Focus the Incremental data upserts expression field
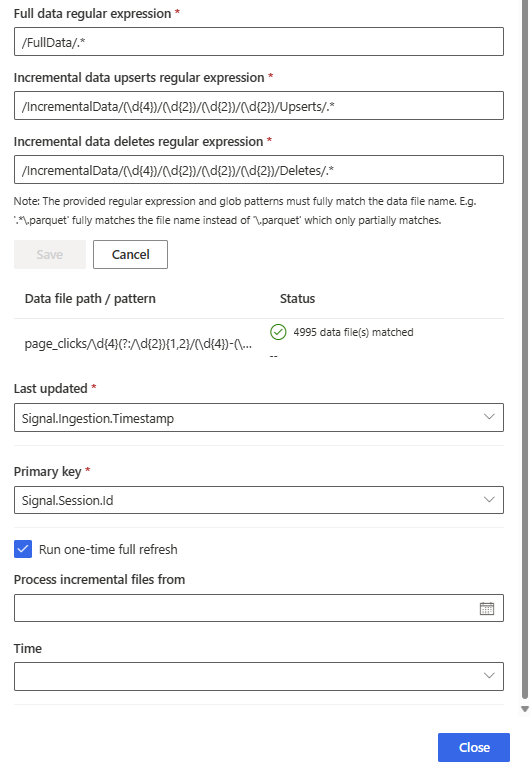 pos(258,105)
